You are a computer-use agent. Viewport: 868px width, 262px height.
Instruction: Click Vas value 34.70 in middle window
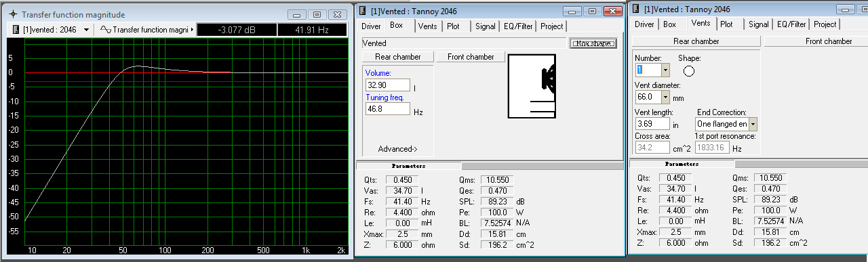pos(403,191)
